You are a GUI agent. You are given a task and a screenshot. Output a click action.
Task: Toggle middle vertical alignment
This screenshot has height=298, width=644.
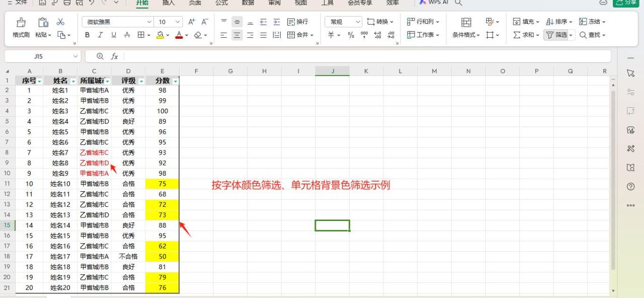coord(237,22)
